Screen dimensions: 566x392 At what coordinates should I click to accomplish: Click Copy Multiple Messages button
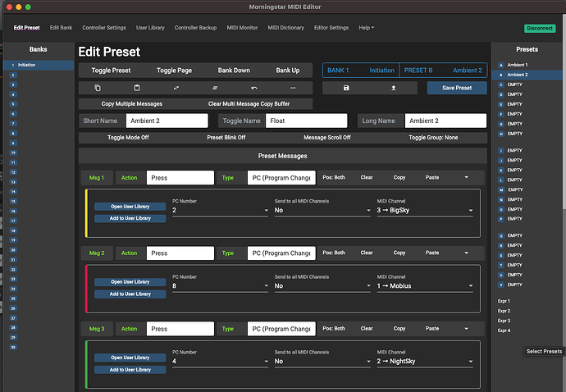132,104
